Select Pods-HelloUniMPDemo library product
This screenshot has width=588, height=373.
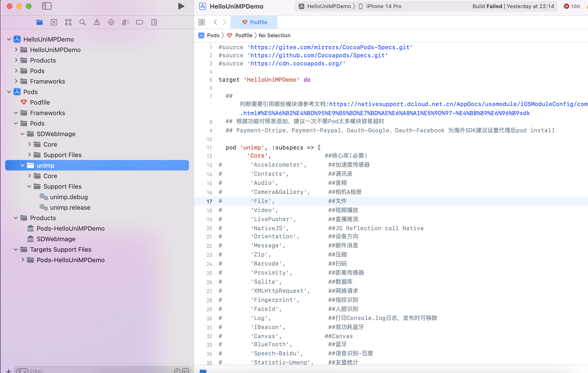[x=70, y=228]
